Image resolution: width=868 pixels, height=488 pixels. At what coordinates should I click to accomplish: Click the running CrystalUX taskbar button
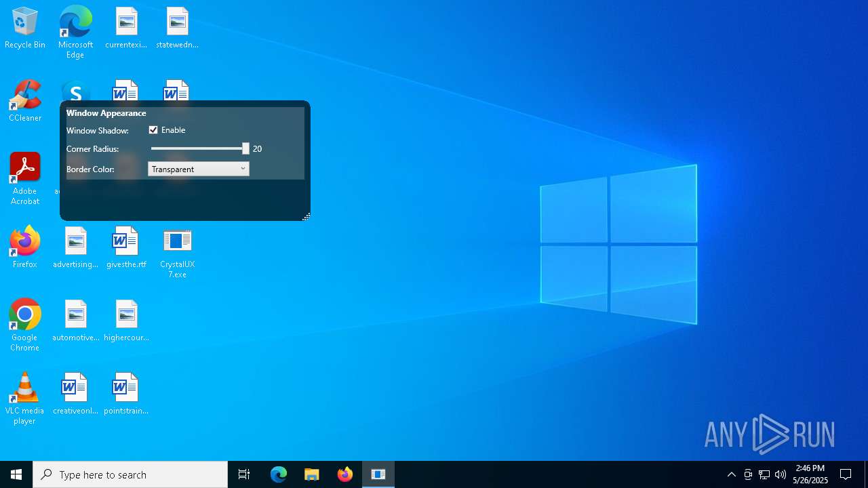coord(378,474)
